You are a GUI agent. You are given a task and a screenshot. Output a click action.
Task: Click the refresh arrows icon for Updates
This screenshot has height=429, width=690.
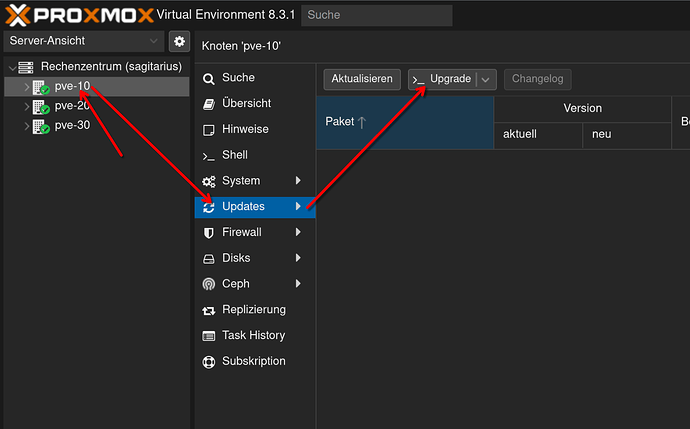tap(209, 207)
